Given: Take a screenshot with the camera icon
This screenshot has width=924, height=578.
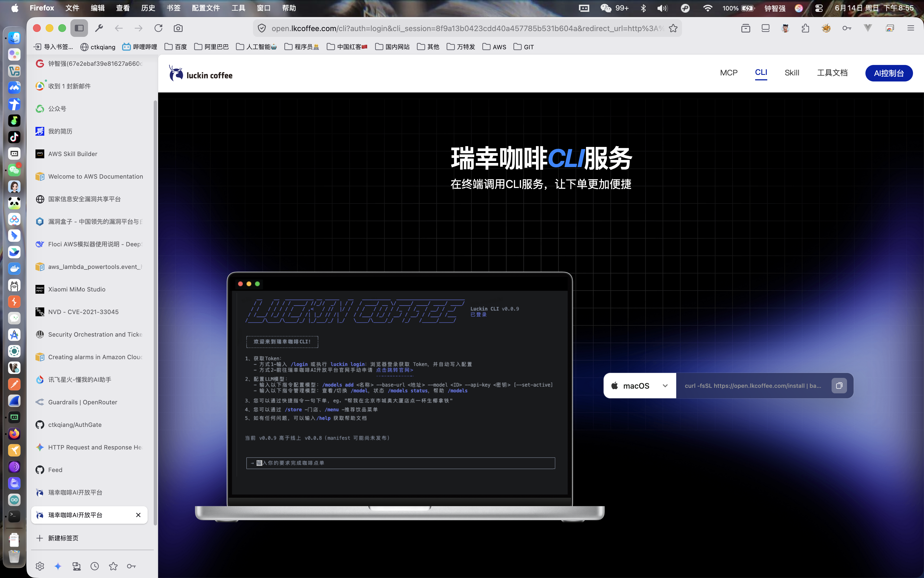Looking at the screenshot, I should (x=178, y=28).
